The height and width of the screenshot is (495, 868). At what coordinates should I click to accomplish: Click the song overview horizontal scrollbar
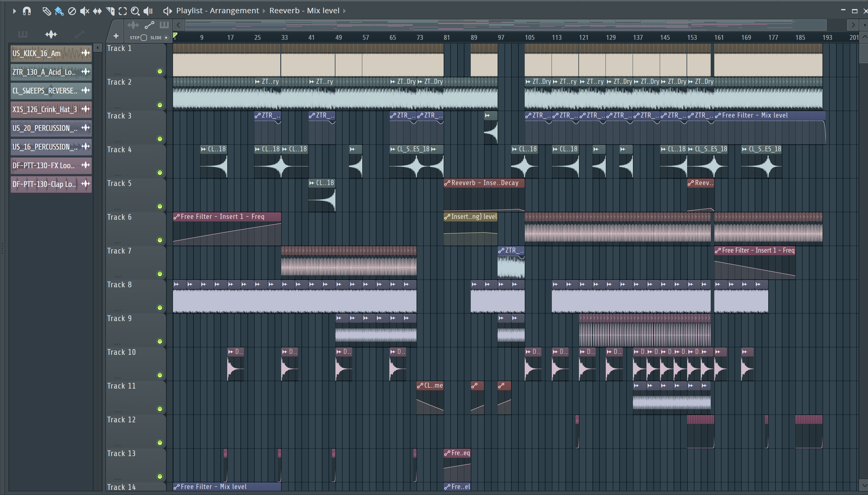[x=505, y=25]
